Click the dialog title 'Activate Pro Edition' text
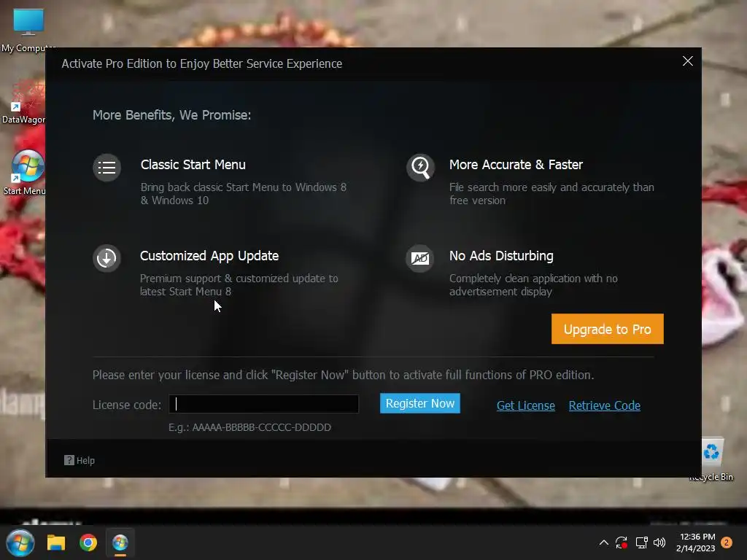Viewport: 747px width, 560px height. click(202, 64)
